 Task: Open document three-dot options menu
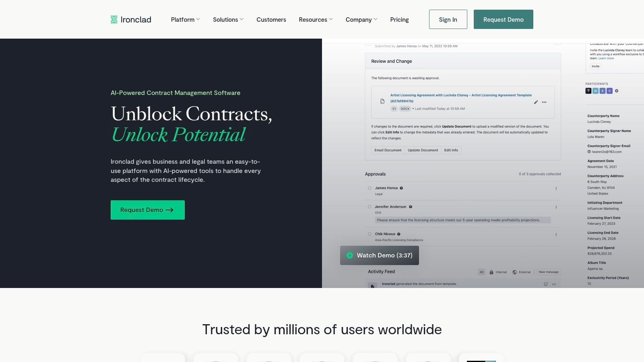click(544, 102)
